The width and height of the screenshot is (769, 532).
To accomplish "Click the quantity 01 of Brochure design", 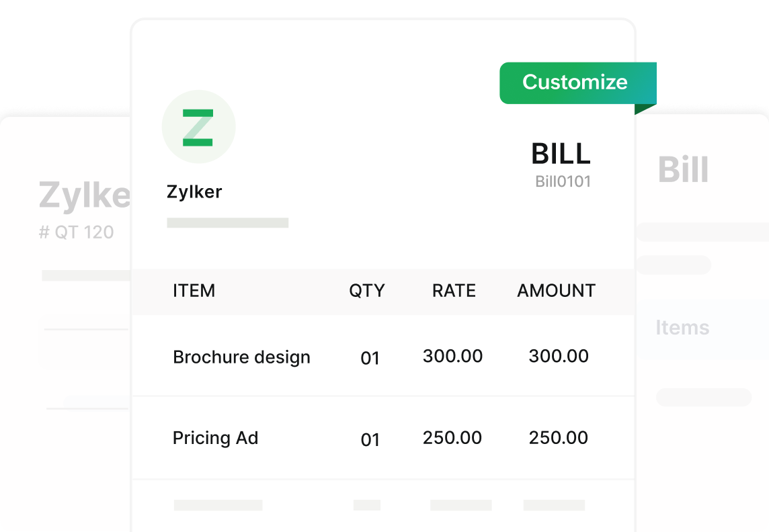I will tap(370, 358).
